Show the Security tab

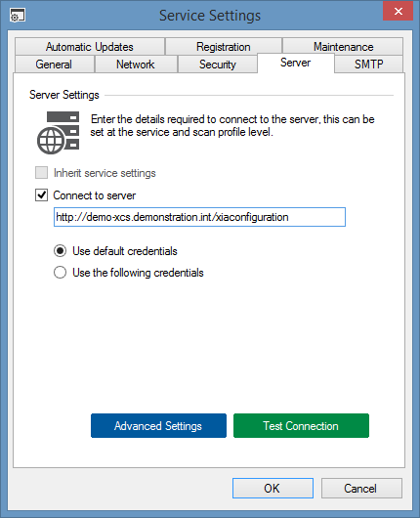coord(218,65)
